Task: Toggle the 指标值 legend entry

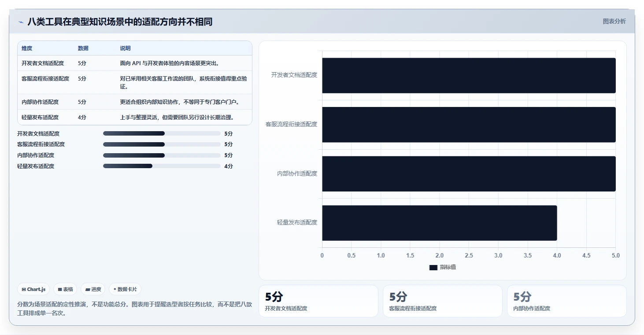Action: (443, 267)
